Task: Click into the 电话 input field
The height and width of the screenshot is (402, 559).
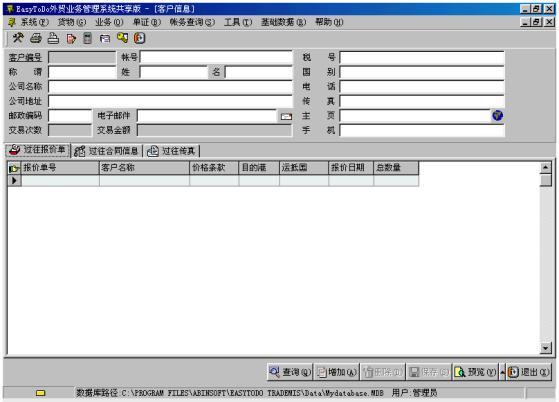Action: (422, 87)
